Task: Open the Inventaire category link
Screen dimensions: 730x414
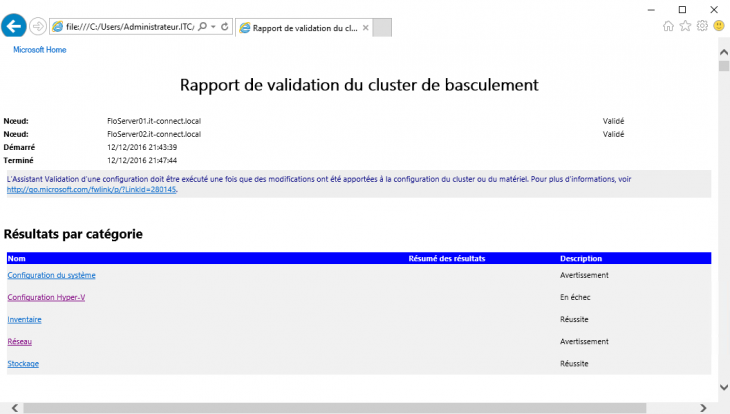Action: tap(24, 319)
